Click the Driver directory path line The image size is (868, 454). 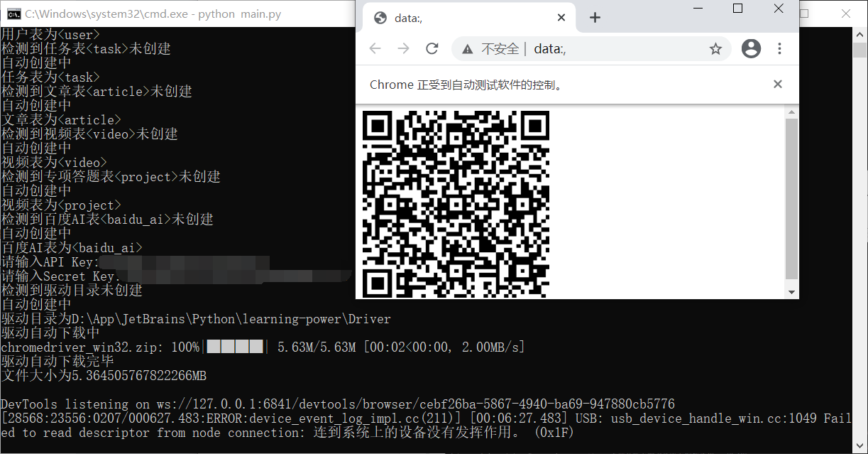(196, 319)
